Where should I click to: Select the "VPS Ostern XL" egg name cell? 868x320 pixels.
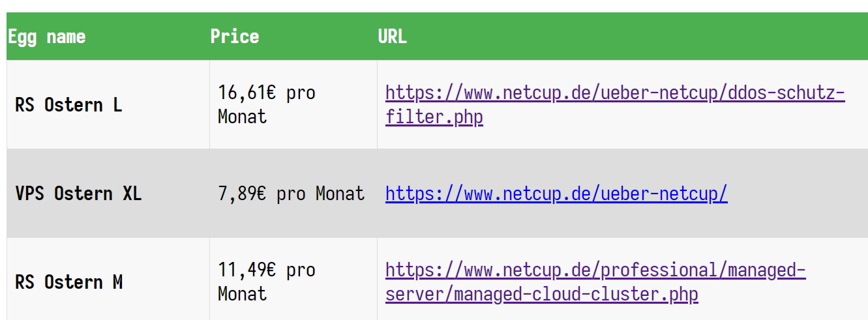78,194
